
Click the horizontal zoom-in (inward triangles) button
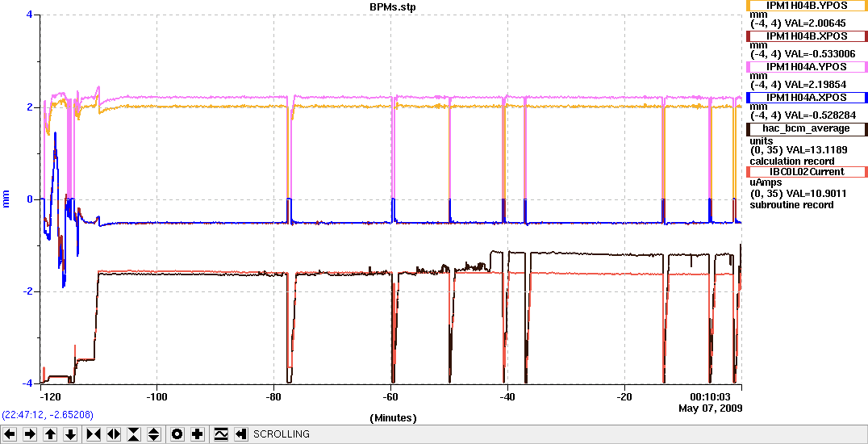click(x=94, y=434)
